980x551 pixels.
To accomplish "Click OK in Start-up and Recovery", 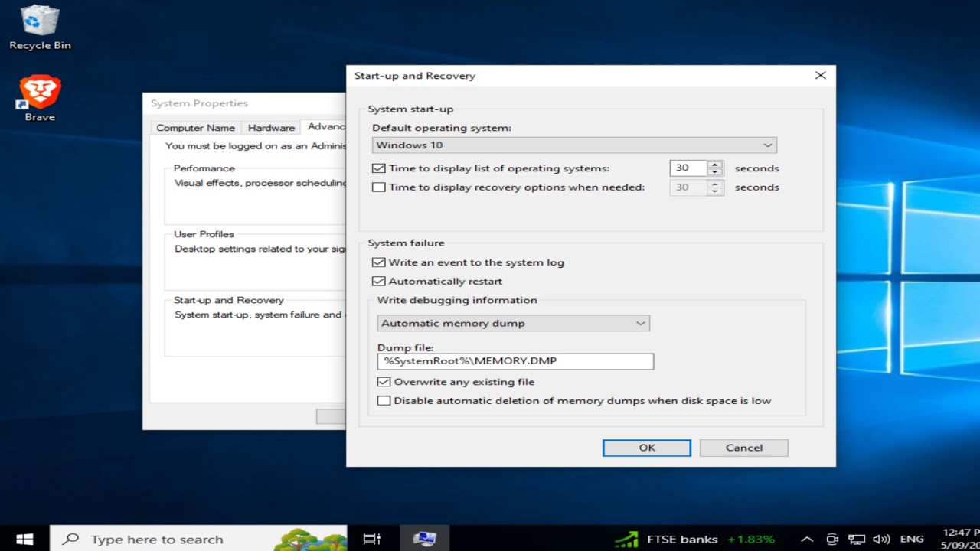I will 647,448.
